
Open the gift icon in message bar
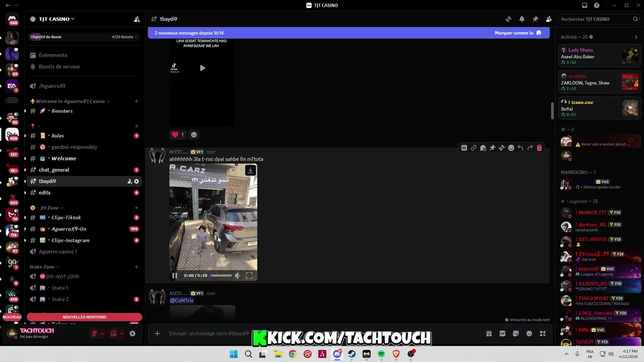pyautogui.click(x=489, y=333)
